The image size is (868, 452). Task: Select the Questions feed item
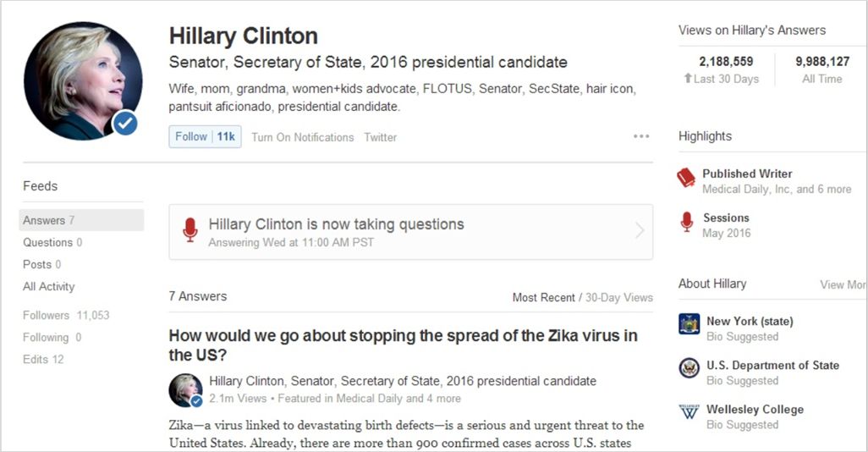point(52,242)
